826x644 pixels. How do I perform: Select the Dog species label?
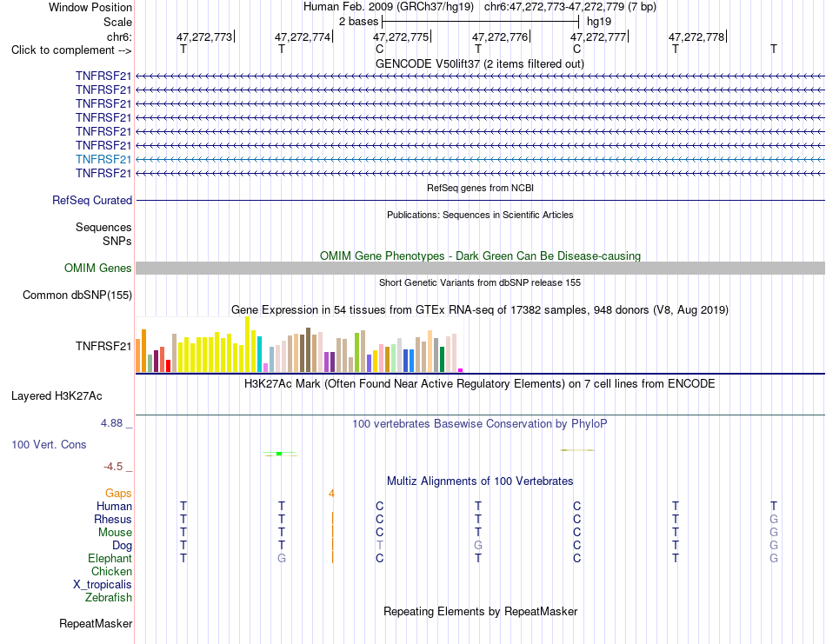tap(122, 546)
